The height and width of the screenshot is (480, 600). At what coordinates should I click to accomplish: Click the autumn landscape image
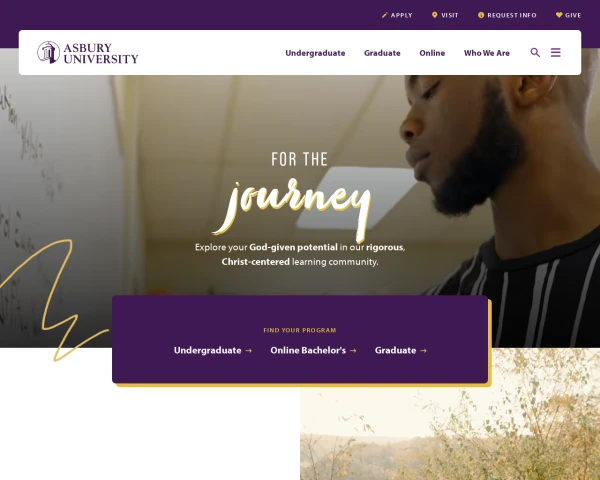pos(450,433)
